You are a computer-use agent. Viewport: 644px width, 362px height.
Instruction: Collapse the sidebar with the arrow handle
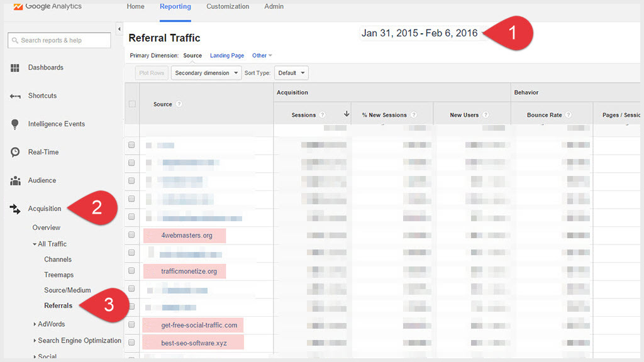pos(119,29)
